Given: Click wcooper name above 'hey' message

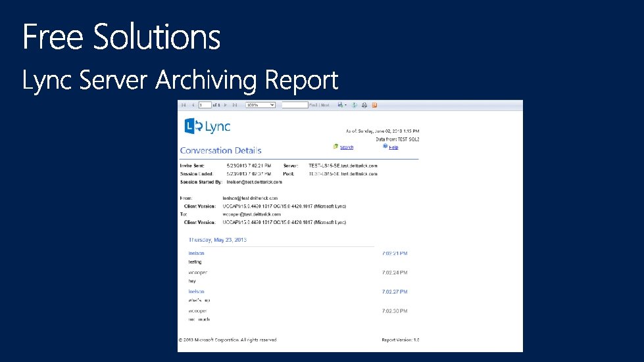Looking at the screenshot, I should pos(198,272).
